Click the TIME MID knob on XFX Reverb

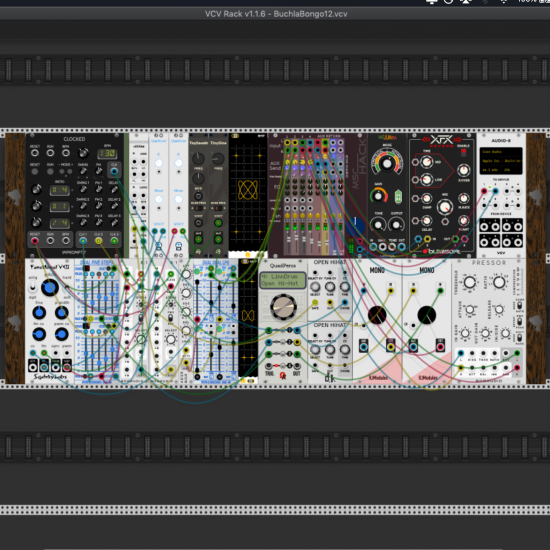[426, 162]
